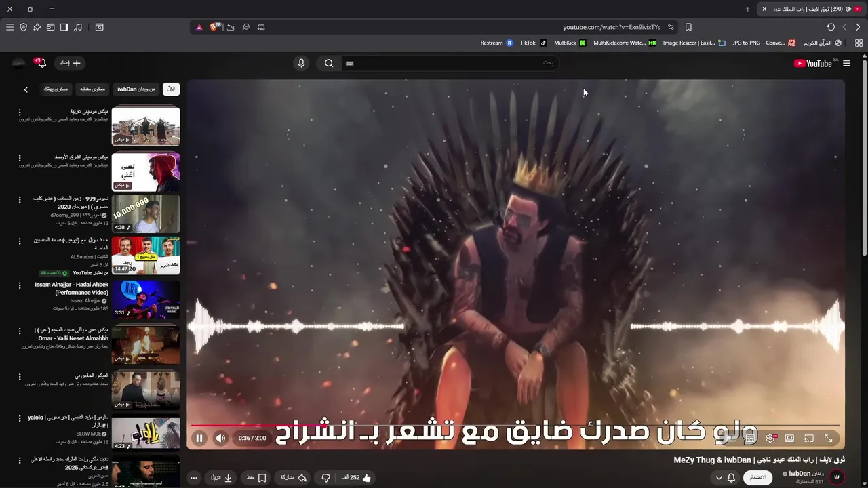Open the Brave VPN shield icon
Image resolution: width=868 pixels, height=488 pixels.
pos(23,27)
